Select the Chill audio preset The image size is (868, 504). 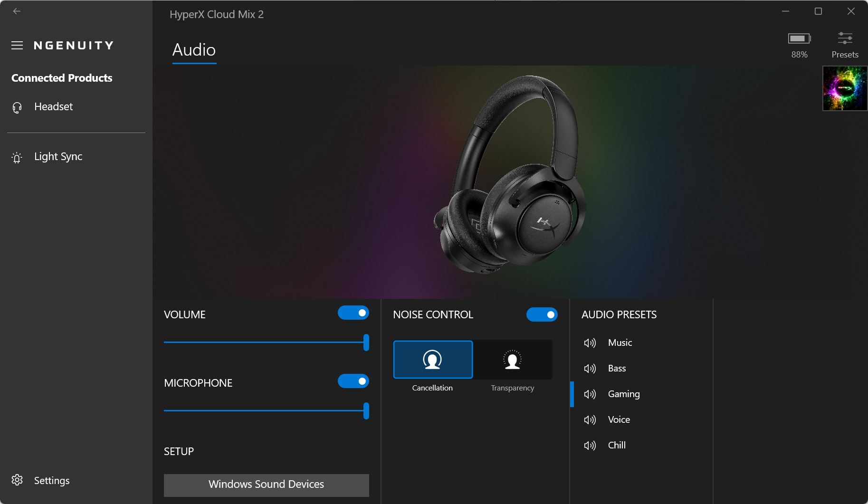[641, 445]
